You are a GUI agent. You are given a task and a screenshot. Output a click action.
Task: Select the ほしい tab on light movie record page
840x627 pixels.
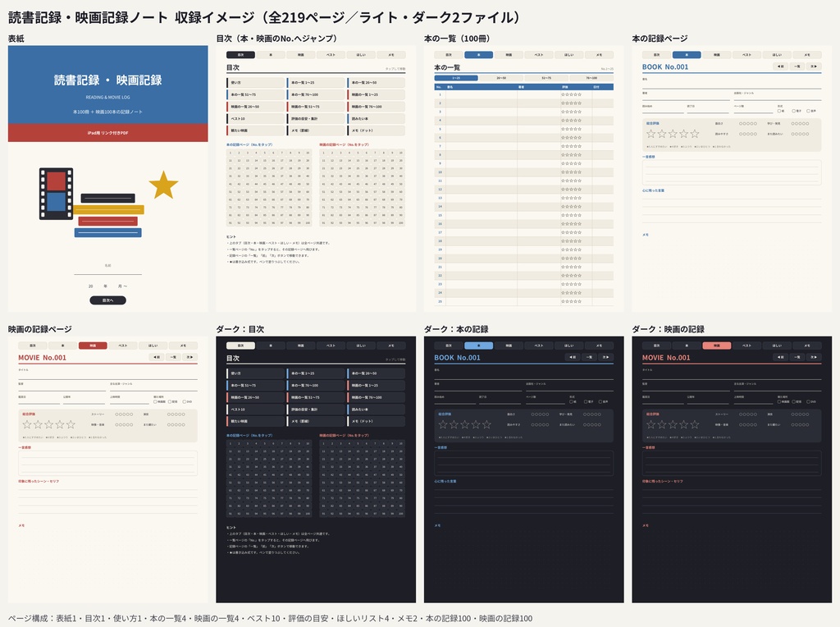click(153, 346)
